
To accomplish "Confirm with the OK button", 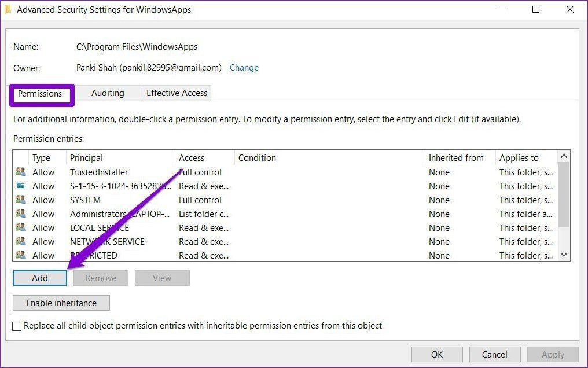I will click(x=437, y=355).
